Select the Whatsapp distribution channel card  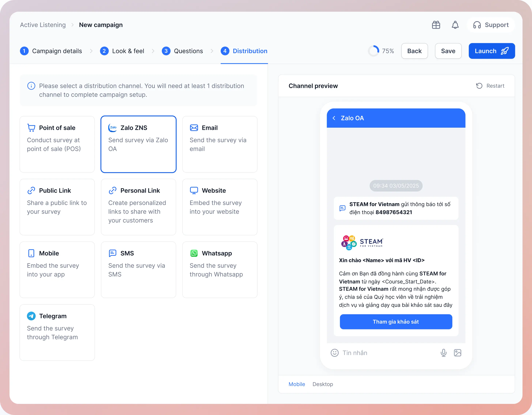point(220,270)
